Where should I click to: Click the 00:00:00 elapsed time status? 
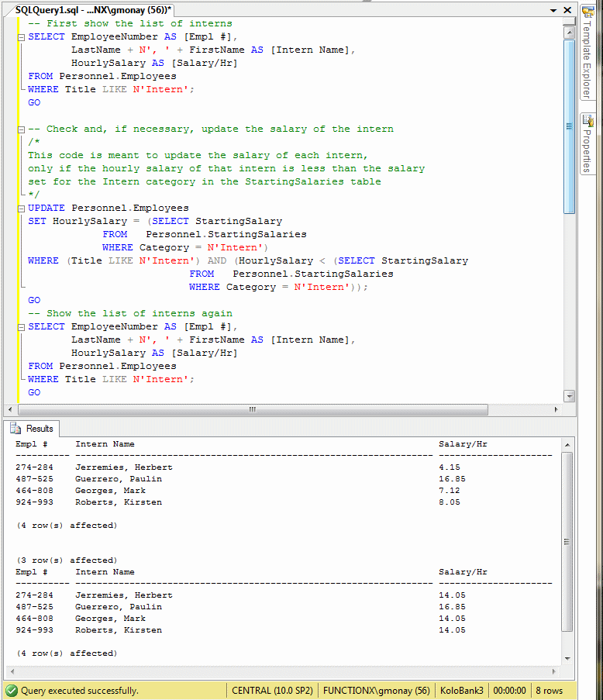coord(509,691)
